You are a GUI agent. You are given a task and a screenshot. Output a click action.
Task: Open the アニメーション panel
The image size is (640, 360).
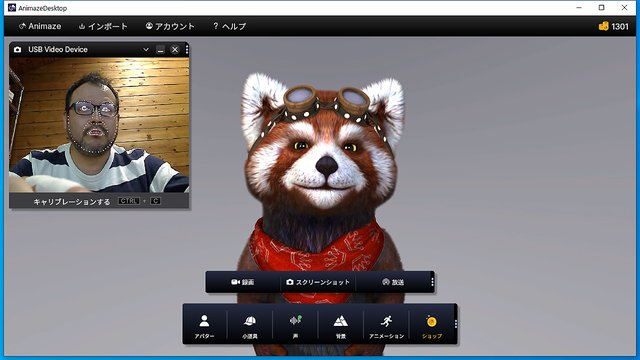[x=386, y=326]
